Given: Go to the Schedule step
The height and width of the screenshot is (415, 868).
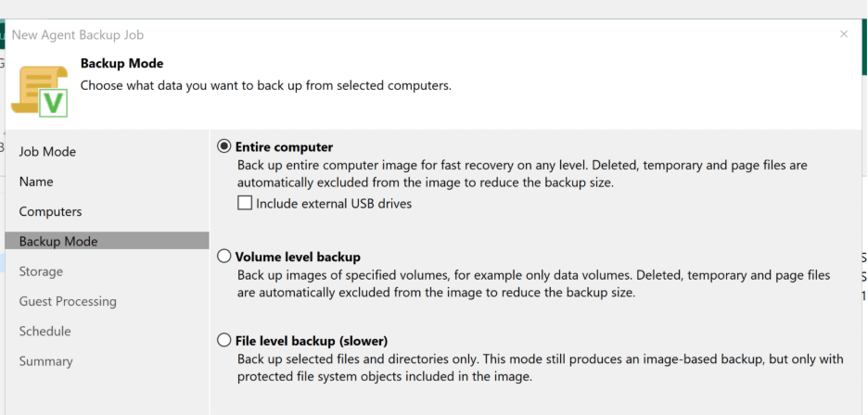Looking at the screenshot, I should point(45,331).
